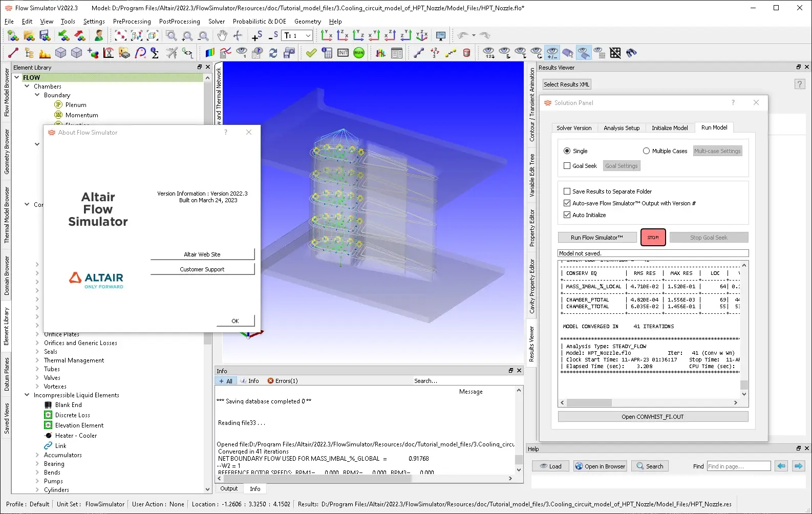The image size is (812, 514).
Task: Open the rainbow contour color map icon
Action: point(210,53)
